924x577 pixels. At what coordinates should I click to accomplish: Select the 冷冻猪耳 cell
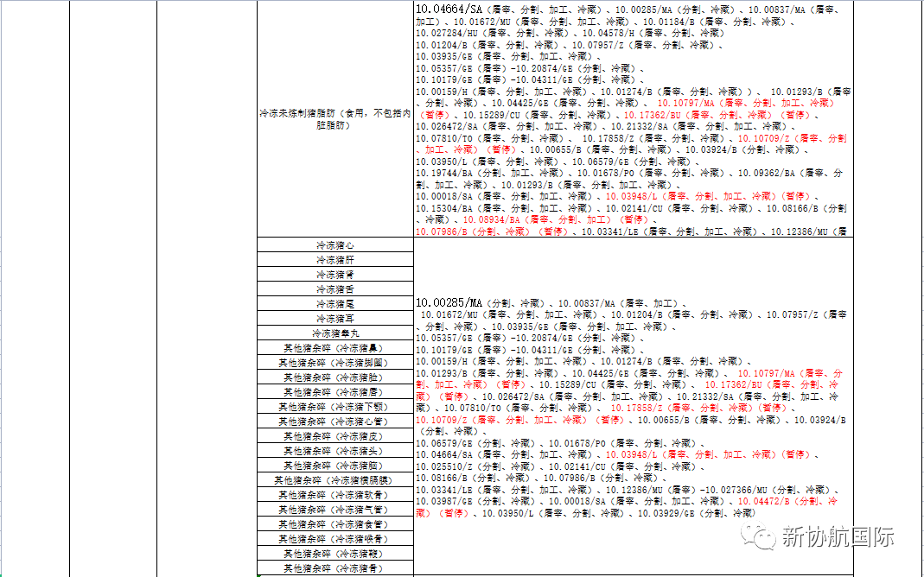pos(335,319)
